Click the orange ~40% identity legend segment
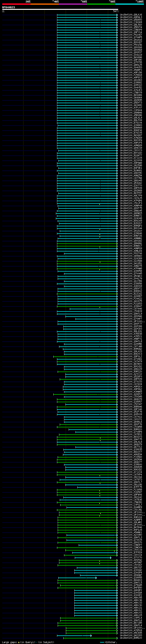Viewport: 146px width, 644px height. [x=45, y=4]
